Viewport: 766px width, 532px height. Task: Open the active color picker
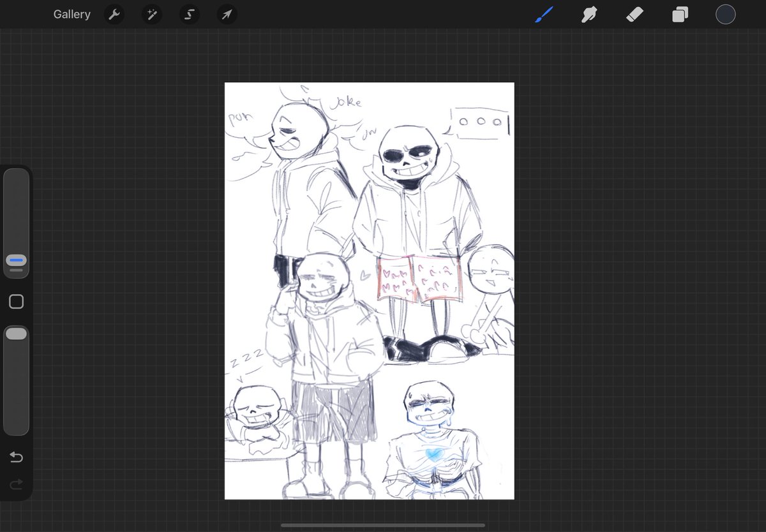(x=726, y=14)
